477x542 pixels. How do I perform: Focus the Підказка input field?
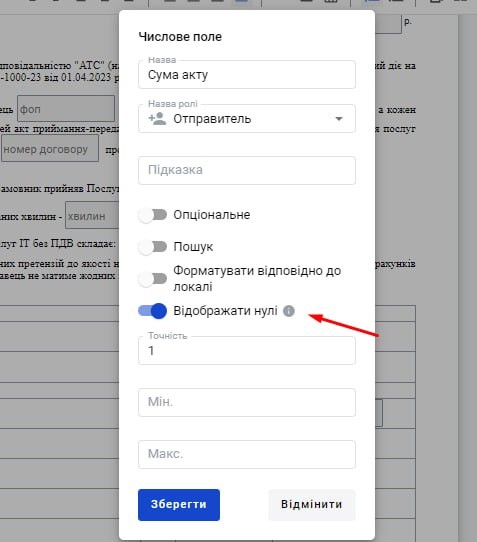247,170
